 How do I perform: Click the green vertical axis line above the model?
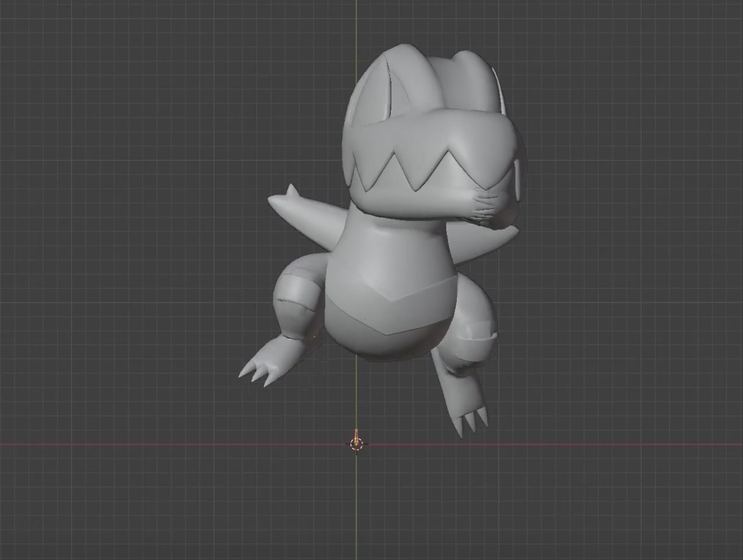(356, 25)
